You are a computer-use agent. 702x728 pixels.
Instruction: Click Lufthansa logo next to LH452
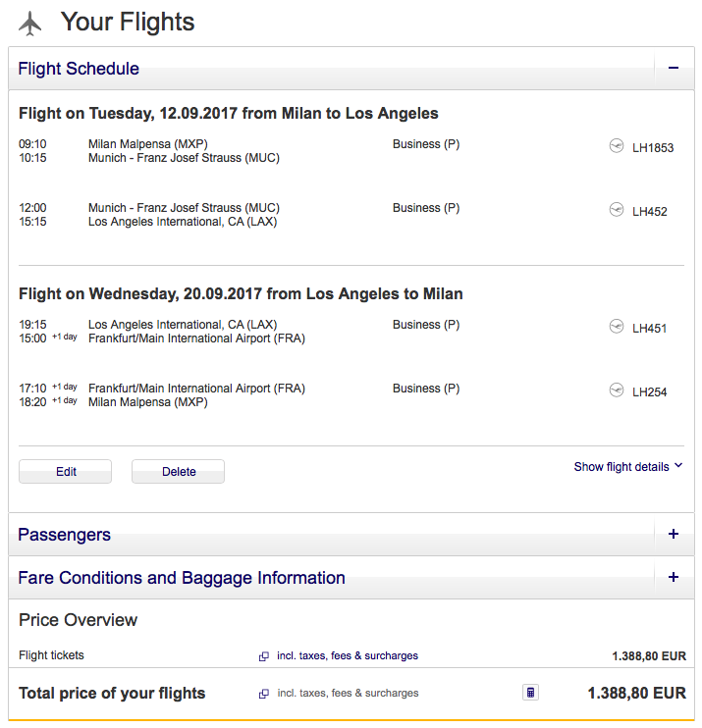pos(617,210)
